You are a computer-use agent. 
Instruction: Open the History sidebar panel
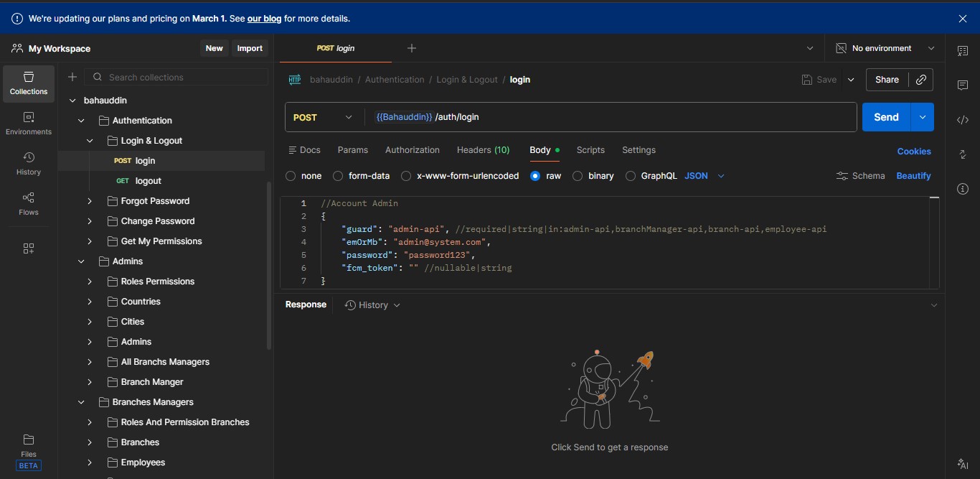click(29, 163)
